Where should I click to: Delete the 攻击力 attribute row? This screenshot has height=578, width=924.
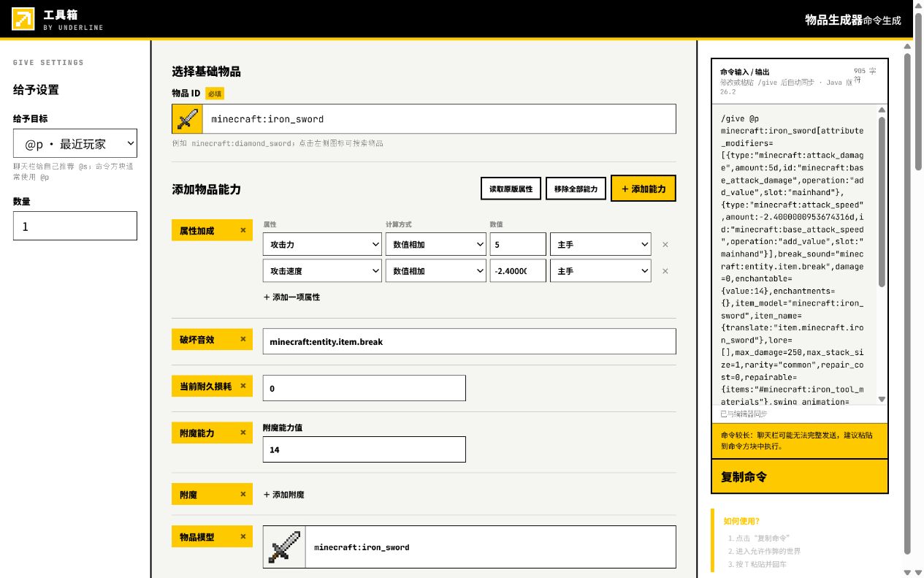[665, 245]
